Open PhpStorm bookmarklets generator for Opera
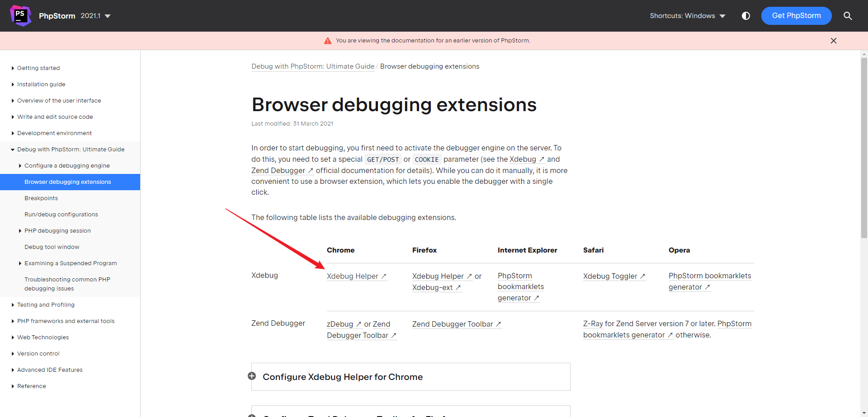This screenshot has height=417, width=868. [x=710, y=281]
